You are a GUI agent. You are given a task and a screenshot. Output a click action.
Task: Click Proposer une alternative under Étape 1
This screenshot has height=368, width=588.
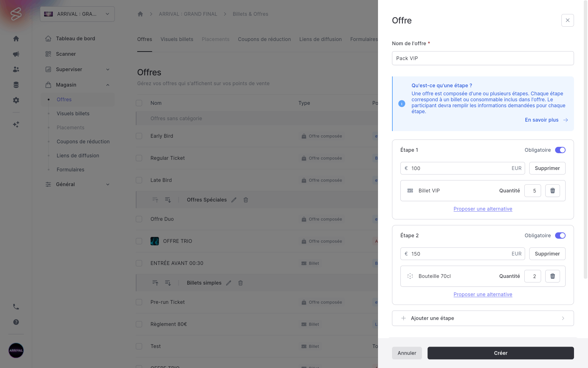click(x=483, y=209)
